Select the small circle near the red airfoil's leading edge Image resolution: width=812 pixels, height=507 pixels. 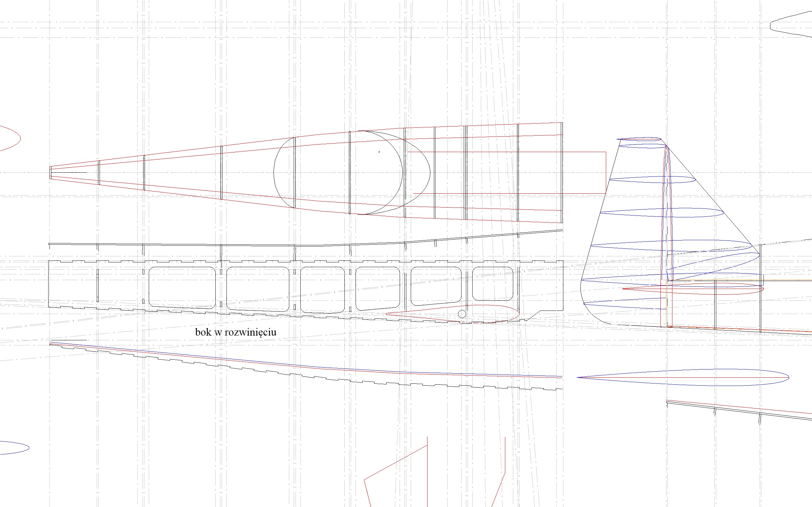point(462,314)
